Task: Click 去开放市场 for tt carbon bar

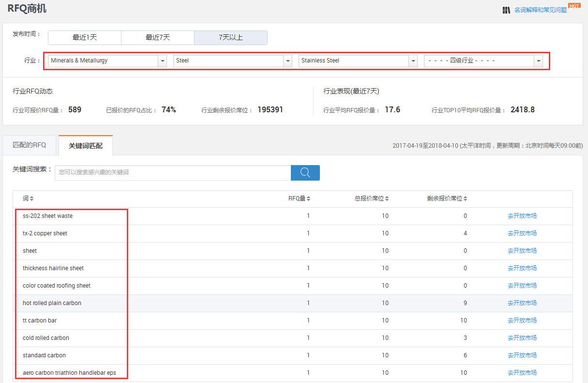Action: coord(522,320)
